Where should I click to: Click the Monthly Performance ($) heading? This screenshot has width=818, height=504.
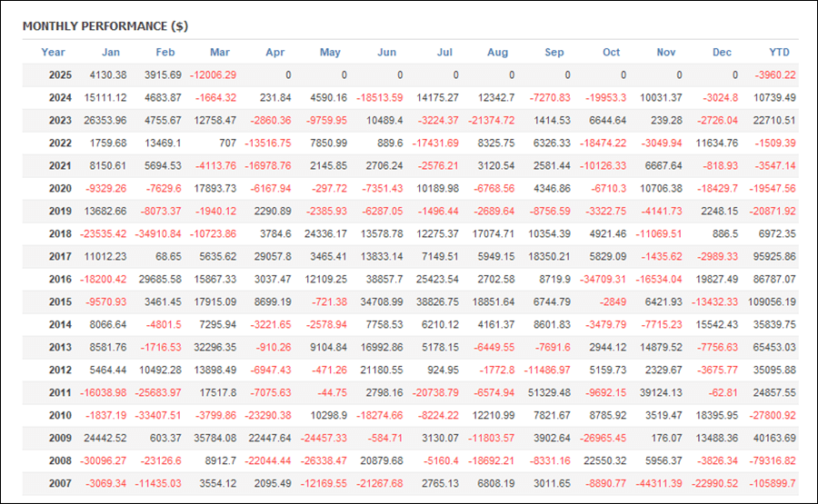(105, 26)
